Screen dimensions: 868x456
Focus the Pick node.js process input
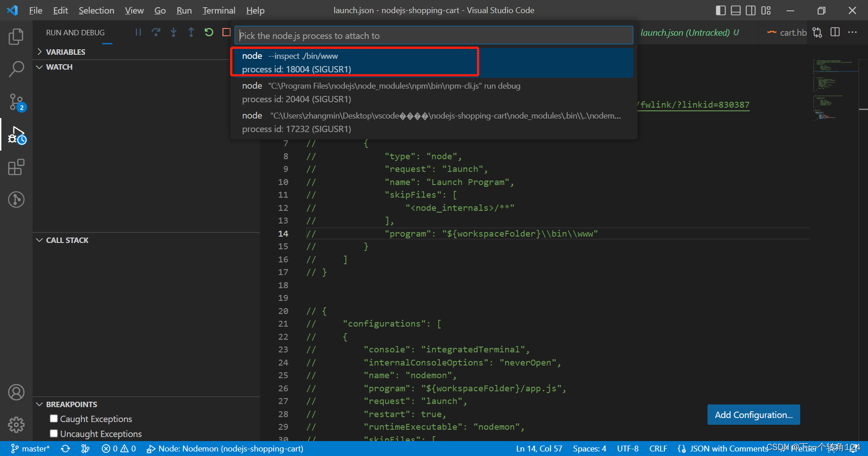tap(434, 35)
